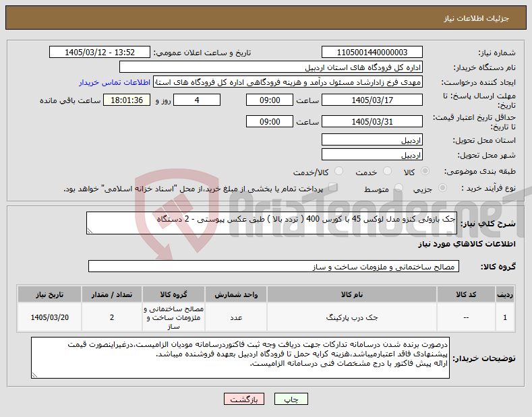Click the item group cell مصالح ساختمانی و ملزومات
Viewport: 532px width, 417px height.
pos(173,317)
